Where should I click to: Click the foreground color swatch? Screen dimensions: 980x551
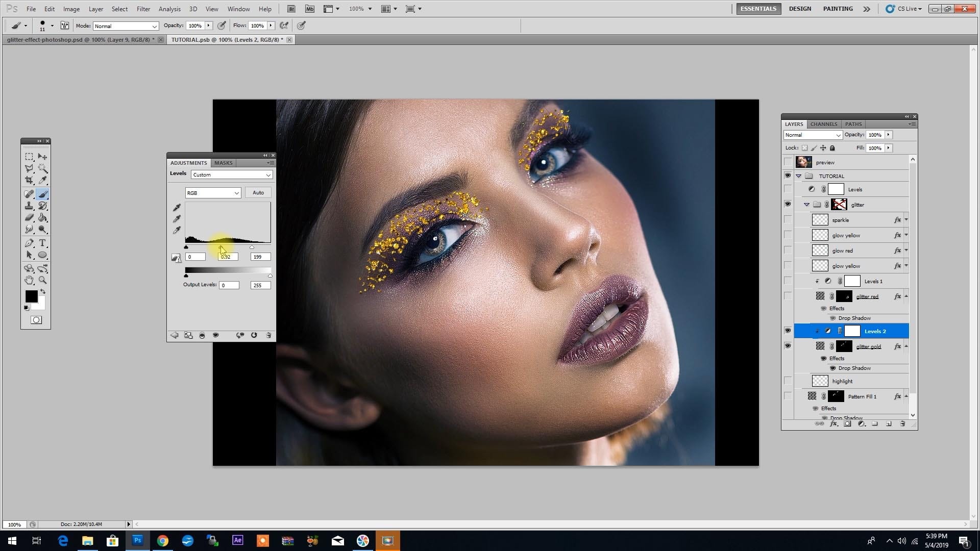(32, 296)
